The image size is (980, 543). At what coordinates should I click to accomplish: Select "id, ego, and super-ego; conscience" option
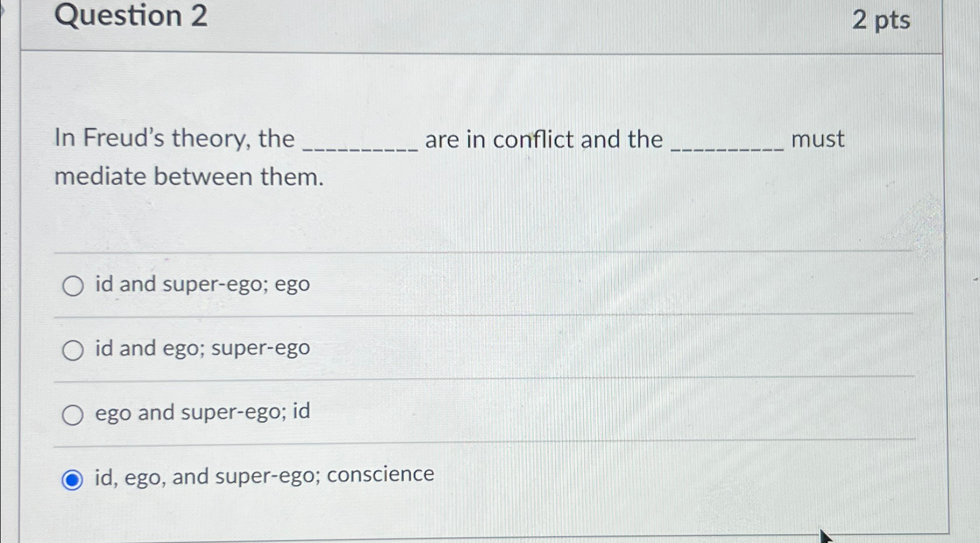coord(72,479)
